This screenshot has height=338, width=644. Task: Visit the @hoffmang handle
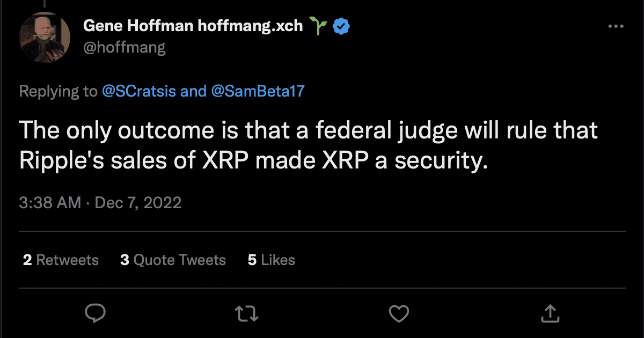point(125,47)
